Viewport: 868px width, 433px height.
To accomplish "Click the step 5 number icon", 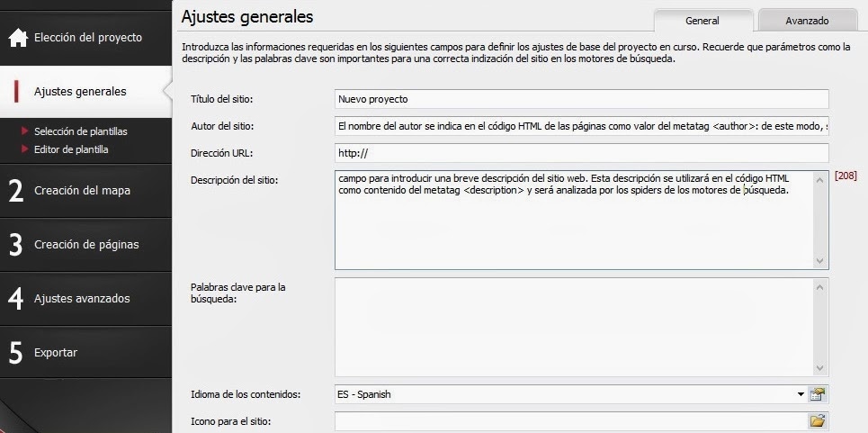I will pos(16,353).
